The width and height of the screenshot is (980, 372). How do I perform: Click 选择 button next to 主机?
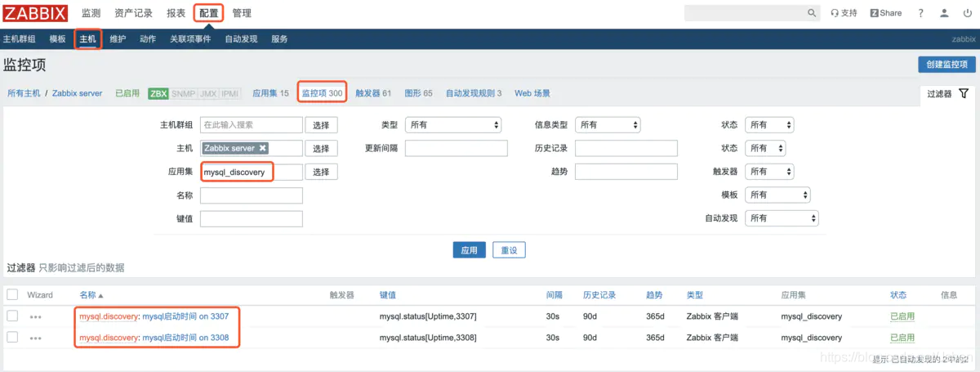coord(321,148)
